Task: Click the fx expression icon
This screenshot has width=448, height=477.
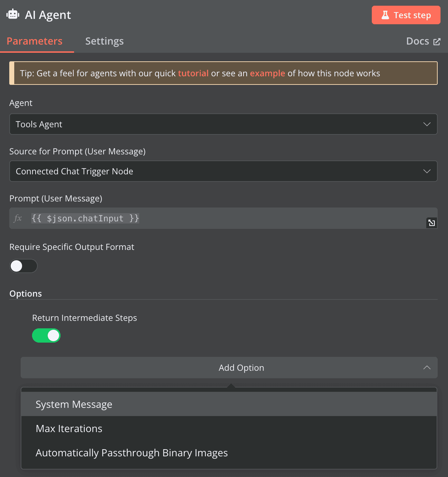Action: pyautogui.click(x=18, y=218)
